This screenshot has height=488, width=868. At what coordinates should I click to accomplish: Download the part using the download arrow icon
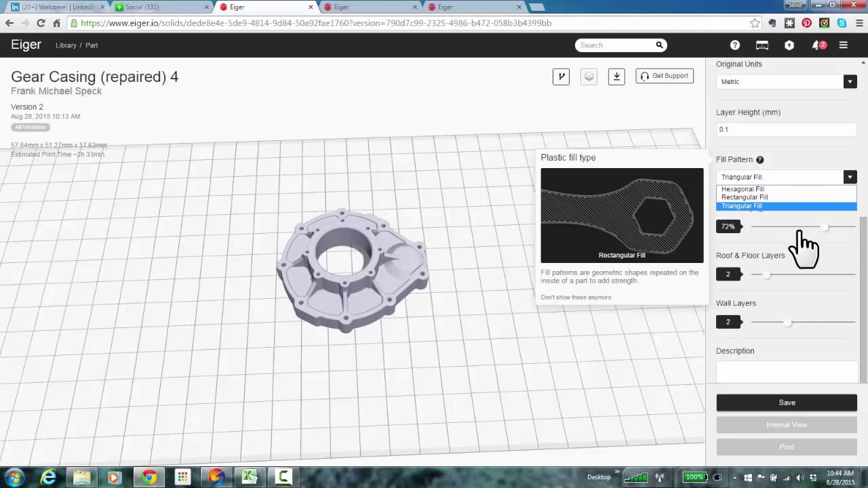616,76
